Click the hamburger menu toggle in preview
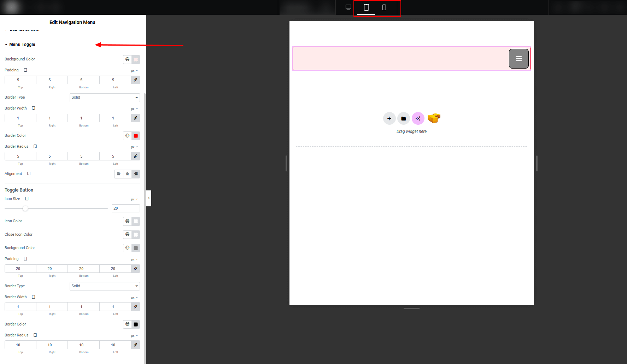 (518, 59)
